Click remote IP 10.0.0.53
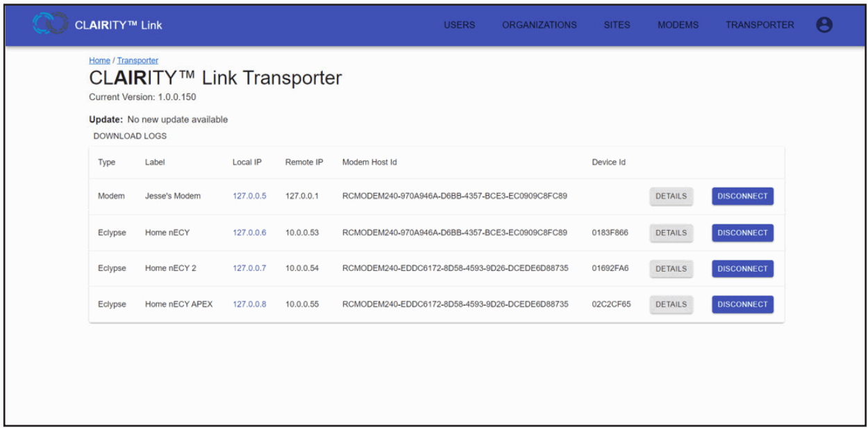 pyautogui.click(x=302, y=233)
